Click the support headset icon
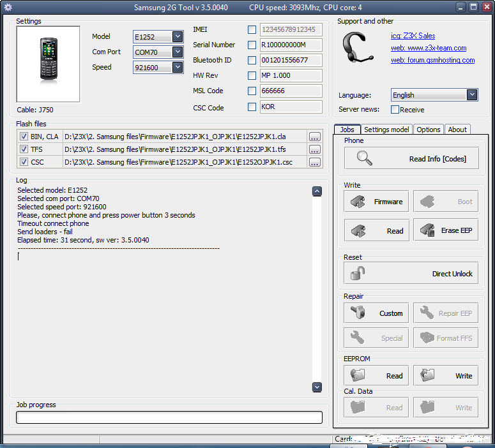The width and height of the screenshot is (495, 448). pos(358,47)
